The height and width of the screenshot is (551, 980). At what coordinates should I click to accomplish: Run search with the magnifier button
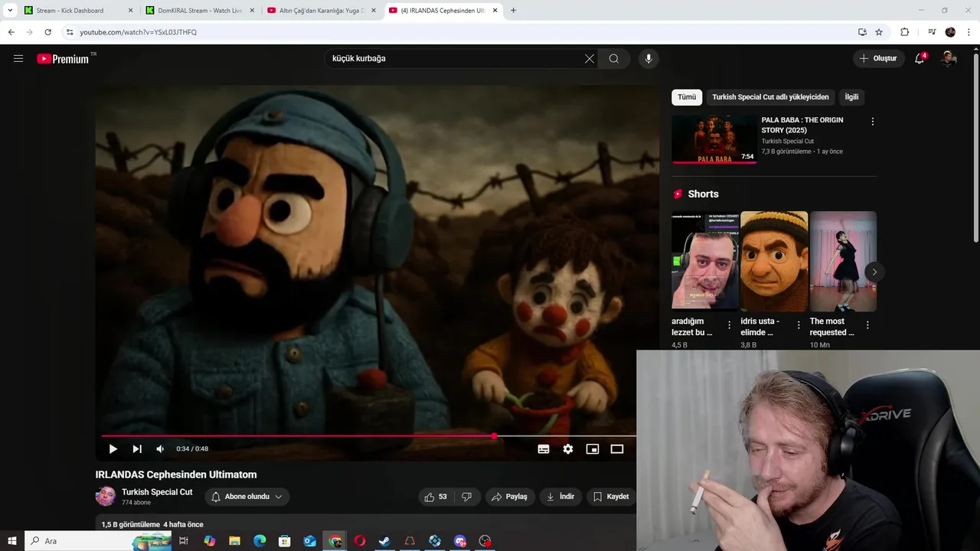coord(614,58)
